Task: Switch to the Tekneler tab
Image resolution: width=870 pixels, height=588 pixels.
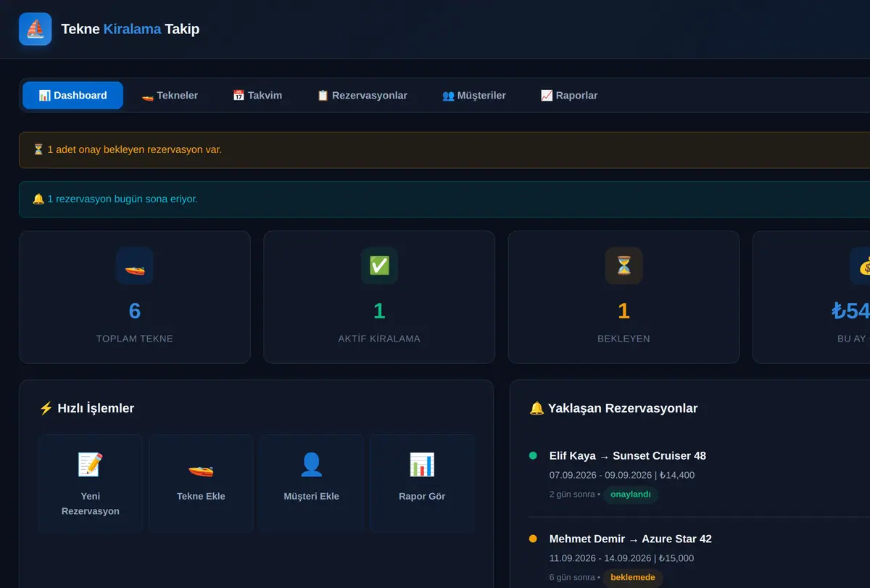Action: [x=170, y=96]
